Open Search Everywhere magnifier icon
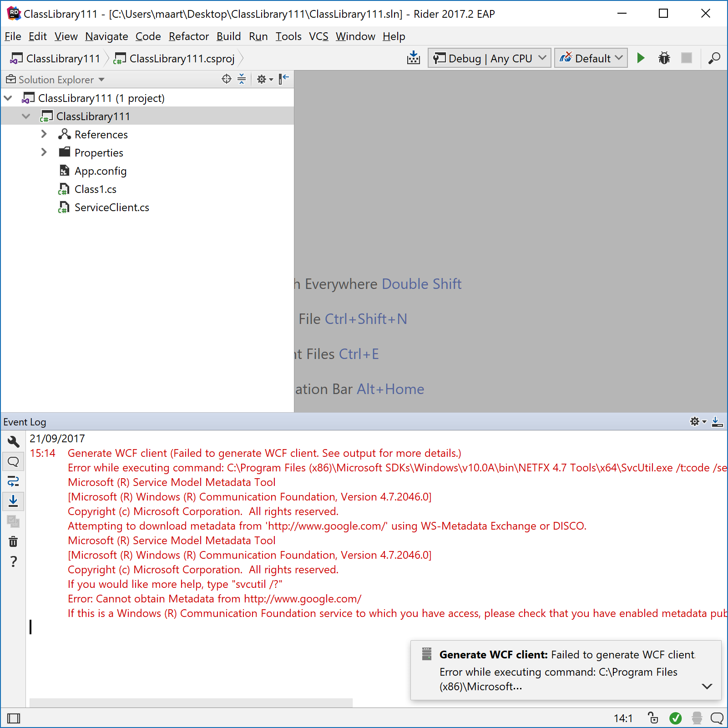The width and height of the screenshot is (728, 728). (x=714, y=58)
